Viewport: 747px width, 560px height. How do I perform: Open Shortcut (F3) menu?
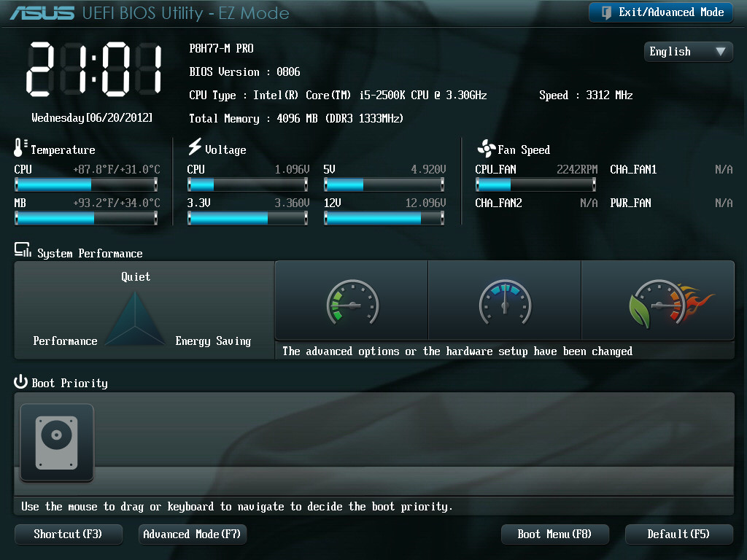tap(68, 534)
